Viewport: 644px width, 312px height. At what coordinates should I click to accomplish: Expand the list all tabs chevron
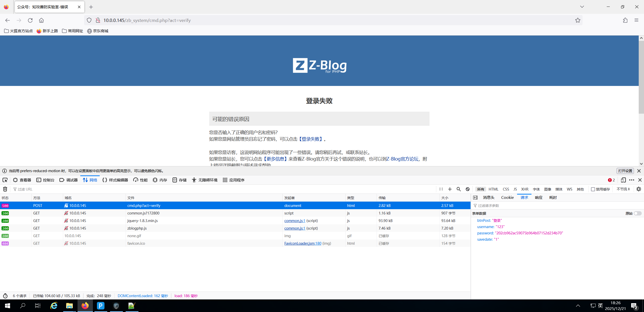point(582,7)
